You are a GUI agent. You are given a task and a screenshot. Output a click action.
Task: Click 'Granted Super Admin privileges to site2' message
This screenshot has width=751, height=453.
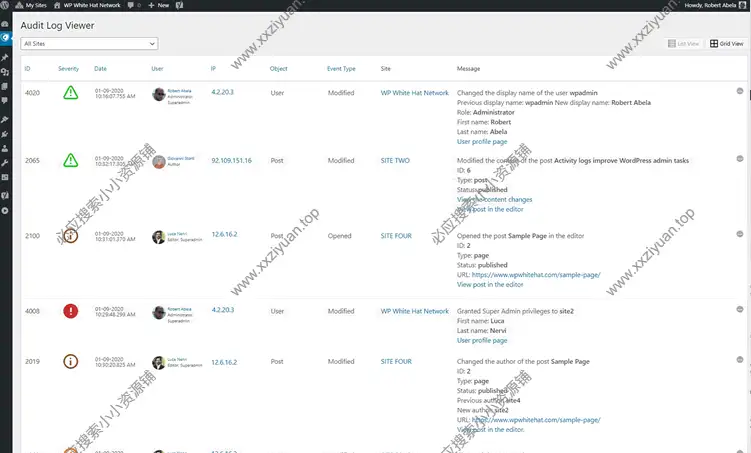point(515,311)
